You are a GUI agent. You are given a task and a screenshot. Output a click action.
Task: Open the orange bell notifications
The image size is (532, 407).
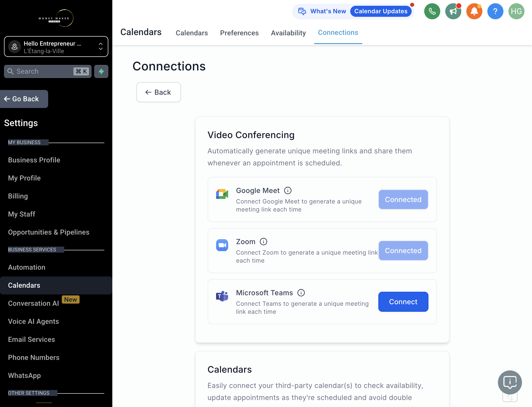coord(474,11)
